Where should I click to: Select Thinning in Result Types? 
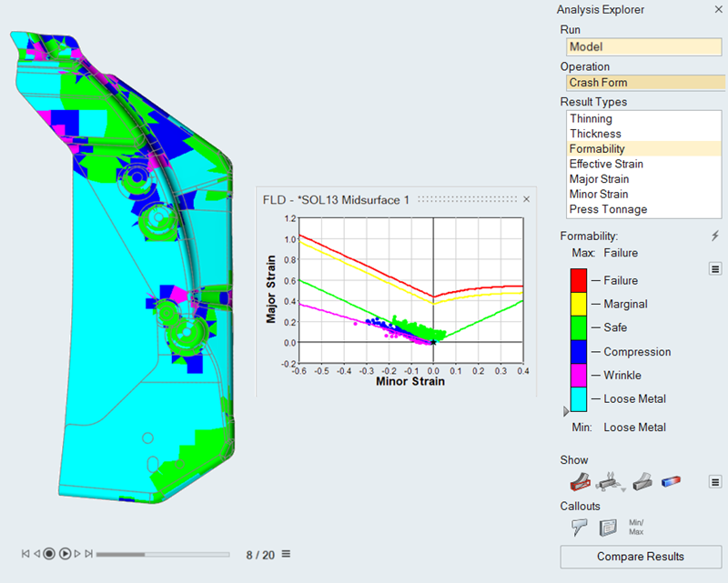[x=591, y=118]
